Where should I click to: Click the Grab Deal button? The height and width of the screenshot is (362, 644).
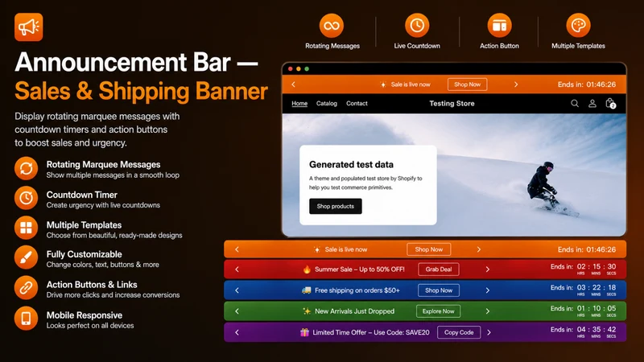click(x=439, y=269)
